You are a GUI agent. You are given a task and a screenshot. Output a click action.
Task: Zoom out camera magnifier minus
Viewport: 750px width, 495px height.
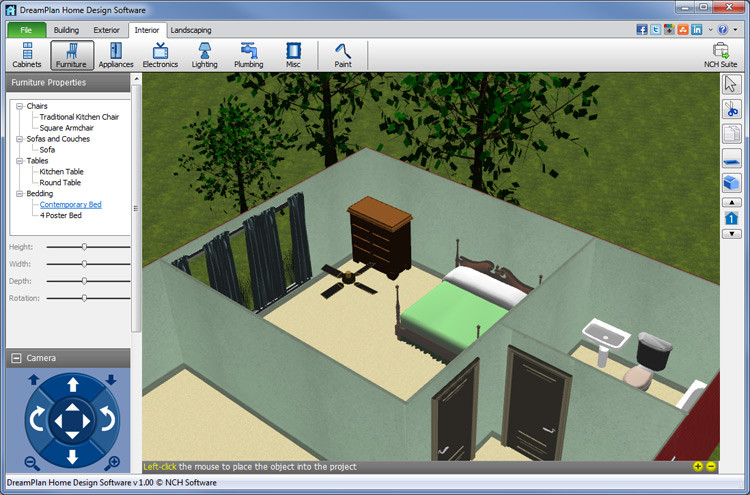point(32,463)
